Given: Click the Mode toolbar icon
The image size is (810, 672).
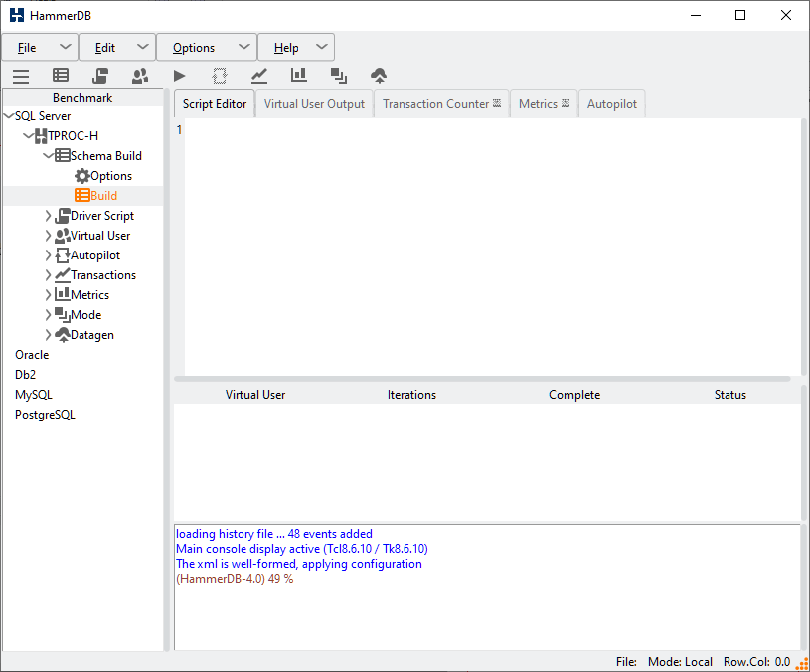Looking at the screenshot, I should point(339,76).
